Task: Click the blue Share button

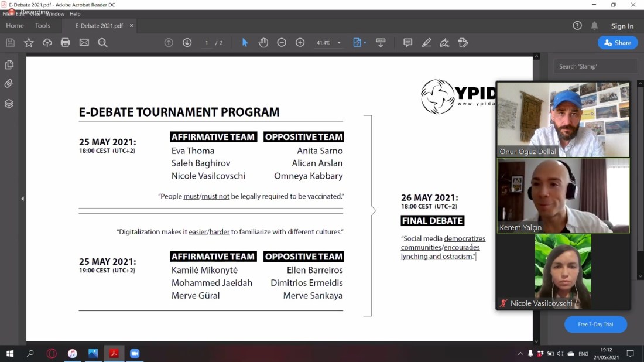Action: point(618,43)
